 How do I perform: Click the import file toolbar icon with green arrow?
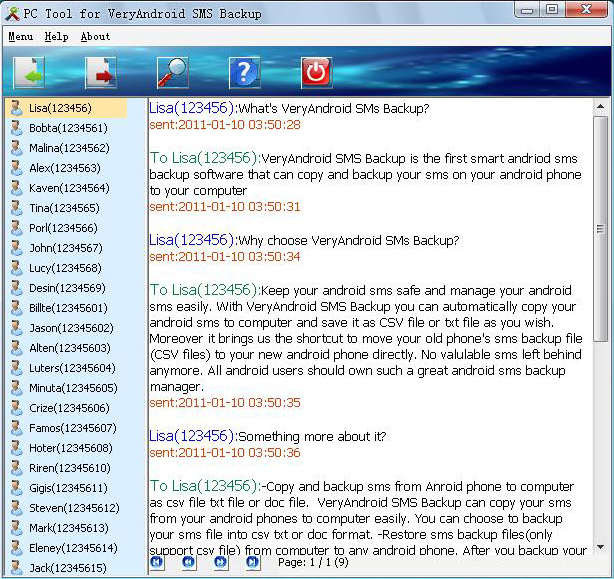click(29, 73)
